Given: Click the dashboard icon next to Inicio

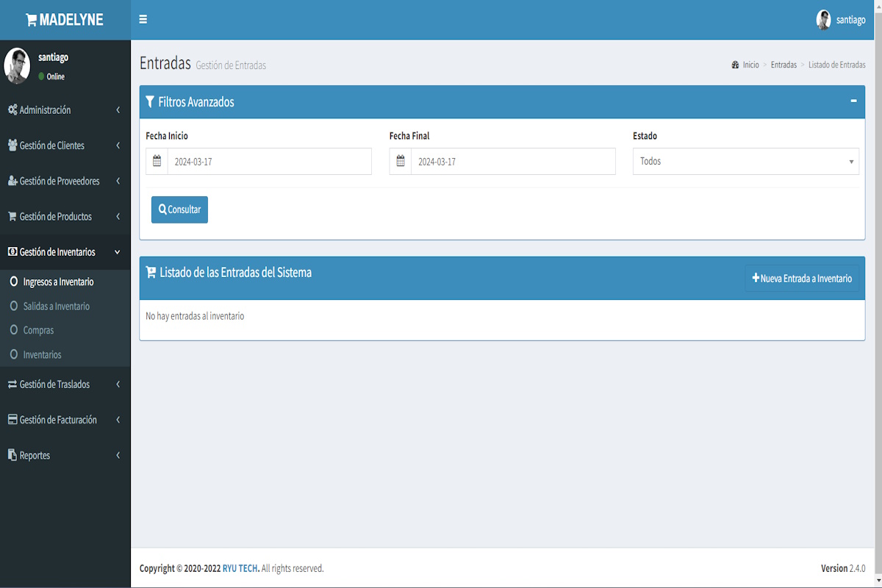Looking at the screenshot, I should 735,65.
